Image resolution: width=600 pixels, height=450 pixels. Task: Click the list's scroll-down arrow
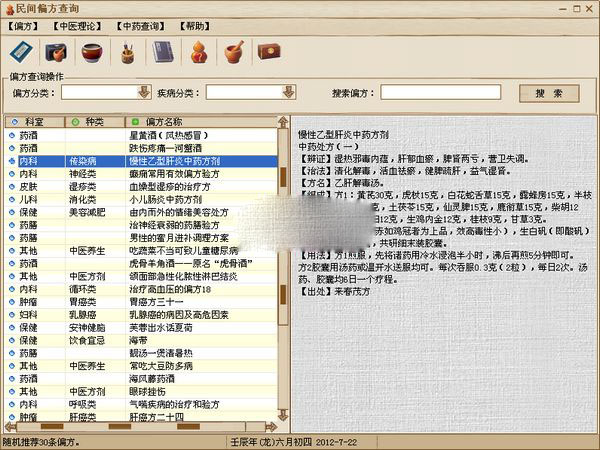pos(282,415)
